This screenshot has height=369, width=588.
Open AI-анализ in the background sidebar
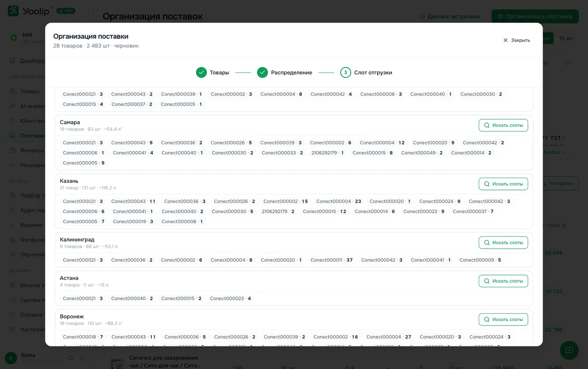click(27, 106)
